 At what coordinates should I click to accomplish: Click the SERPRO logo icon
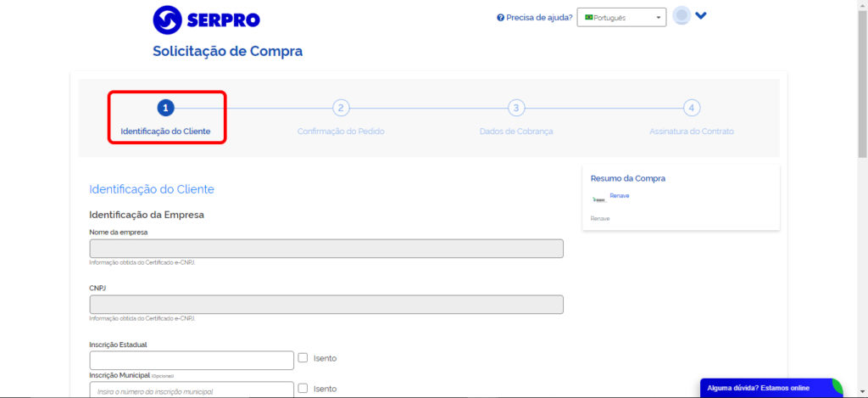click(167, 20)
